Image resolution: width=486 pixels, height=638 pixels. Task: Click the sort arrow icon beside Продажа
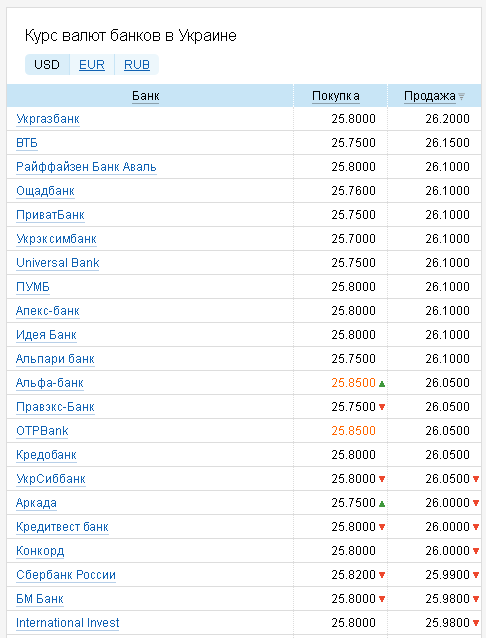(x=461, y=97)
